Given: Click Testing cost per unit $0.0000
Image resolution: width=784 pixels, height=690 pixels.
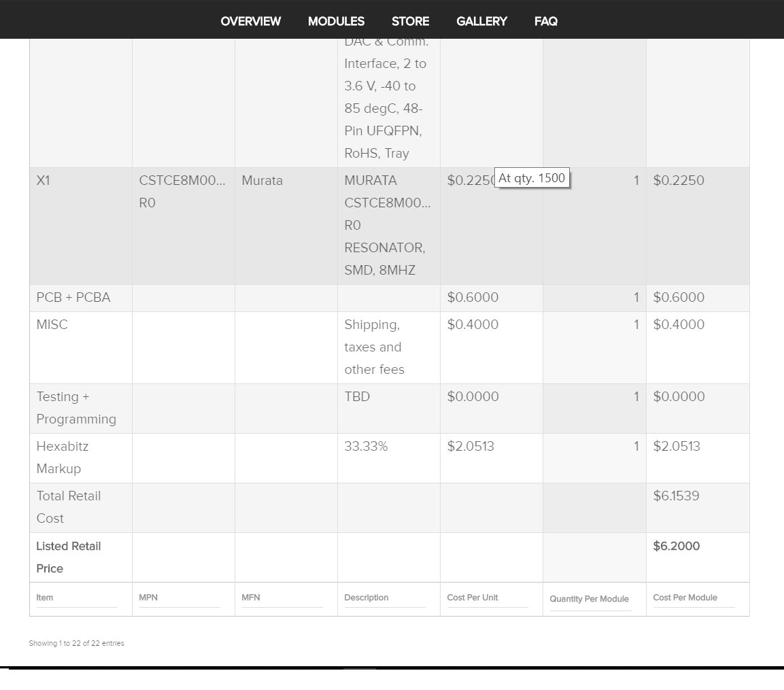Looking at the screenshot, I should [x=473, y=396].
